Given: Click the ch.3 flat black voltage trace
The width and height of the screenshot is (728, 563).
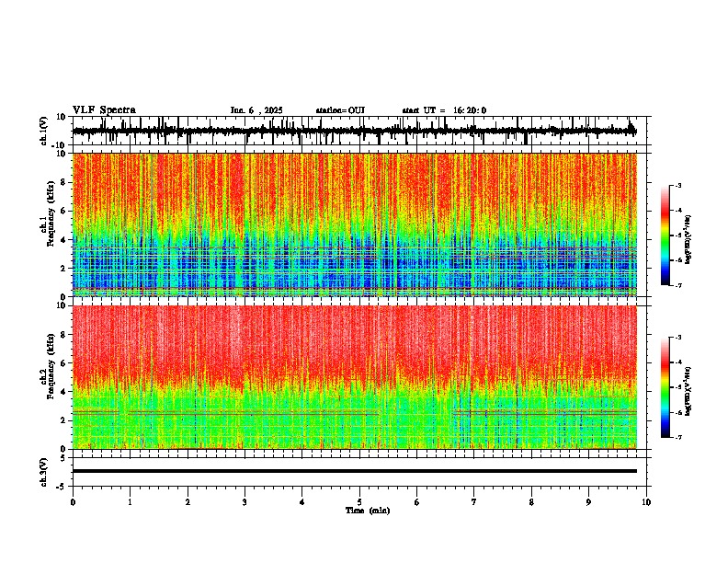Looking at the screenshot, I should (354, 471).
